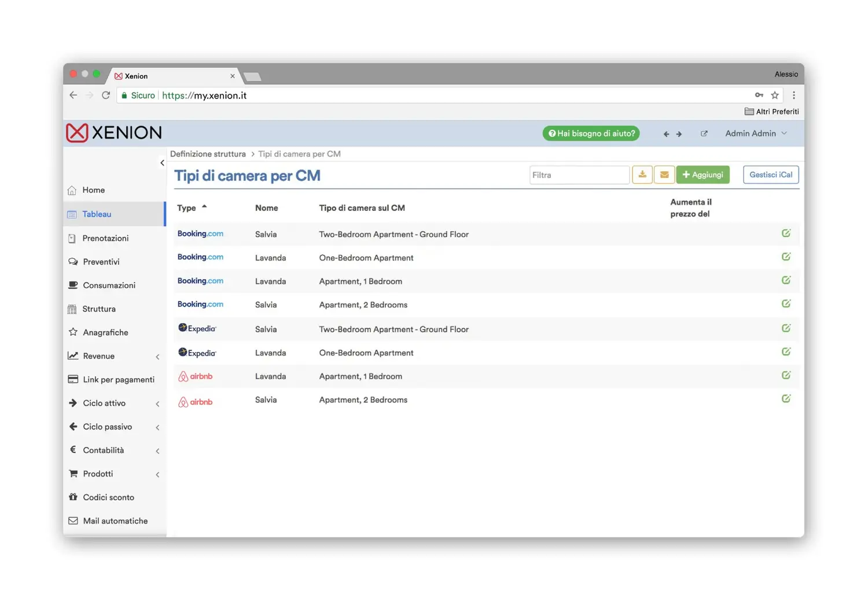The height and width of the screenshot is (601, 868).
Task: Expand the Ciclo attivo submenu
Action: [x=157, y=404]
